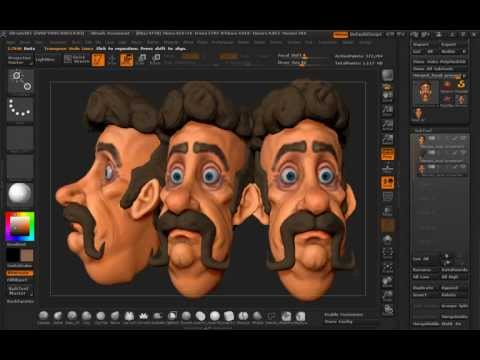This screenshot has width=480, height=360.
Task: Click the Rotate view icon on right shelf
Action: (387, 296)
